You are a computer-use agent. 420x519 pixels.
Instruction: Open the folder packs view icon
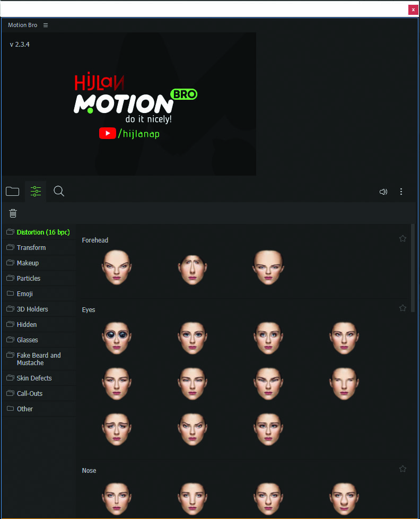point(13,192)
